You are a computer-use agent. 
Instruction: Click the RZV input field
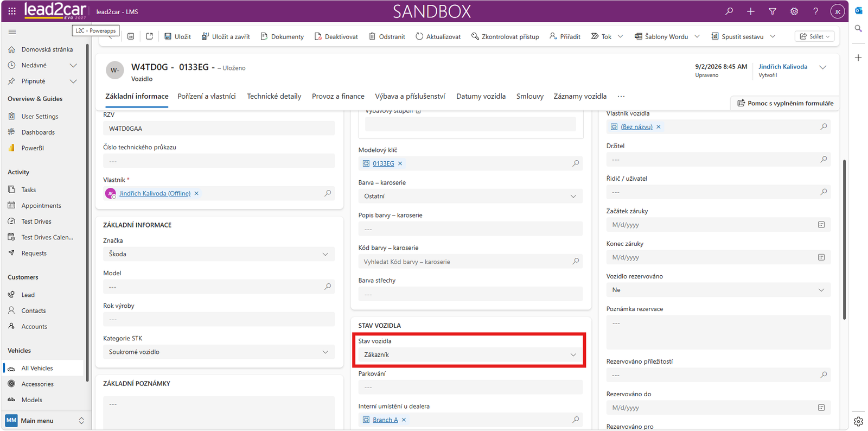pos(219,129)
